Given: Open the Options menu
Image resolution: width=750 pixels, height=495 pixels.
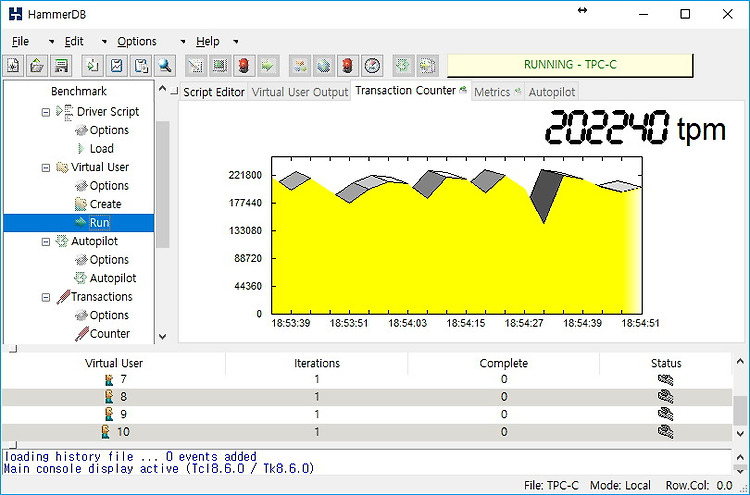Looking at the screenshot, I should [137, 42].
